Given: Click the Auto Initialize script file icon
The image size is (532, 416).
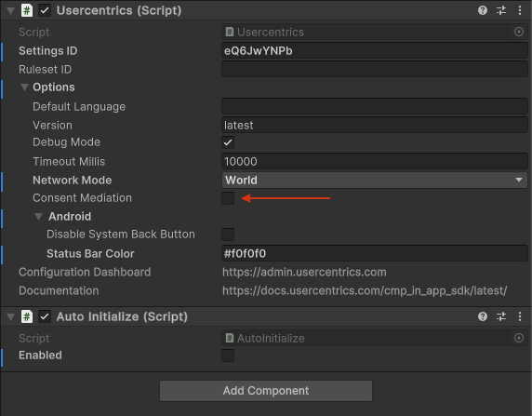Looking at the screenshot, I should (x=27, y=316).
